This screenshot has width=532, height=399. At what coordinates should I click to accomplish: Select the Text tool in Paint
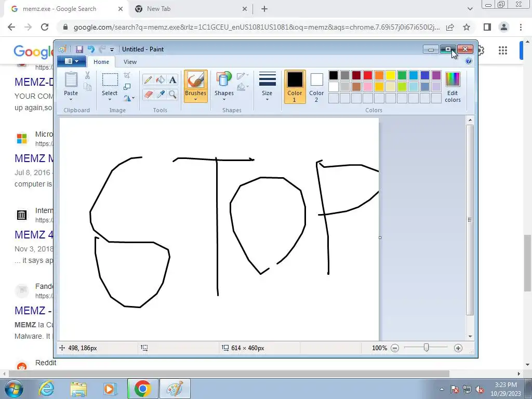tap(172, 79)
